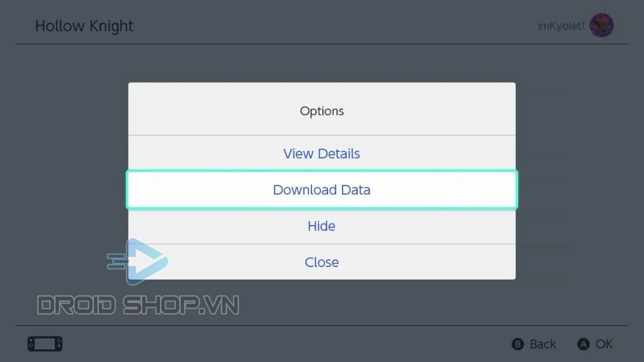The height and width of the screenshot is (362, 644).
Task: Click dimmed list row right of View Details
Action: coord(542,167)
